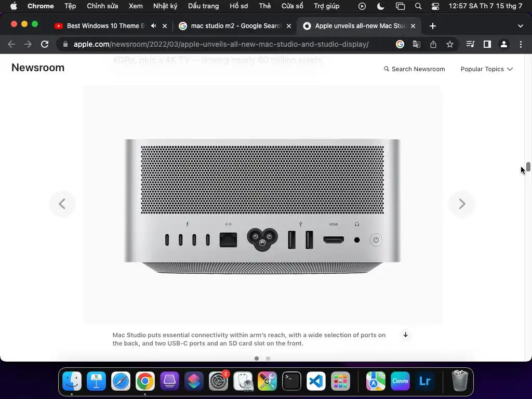The width and height of the screenshot is (532, 399).
Task: Open Control Center in menu bar
Action: 435,6
